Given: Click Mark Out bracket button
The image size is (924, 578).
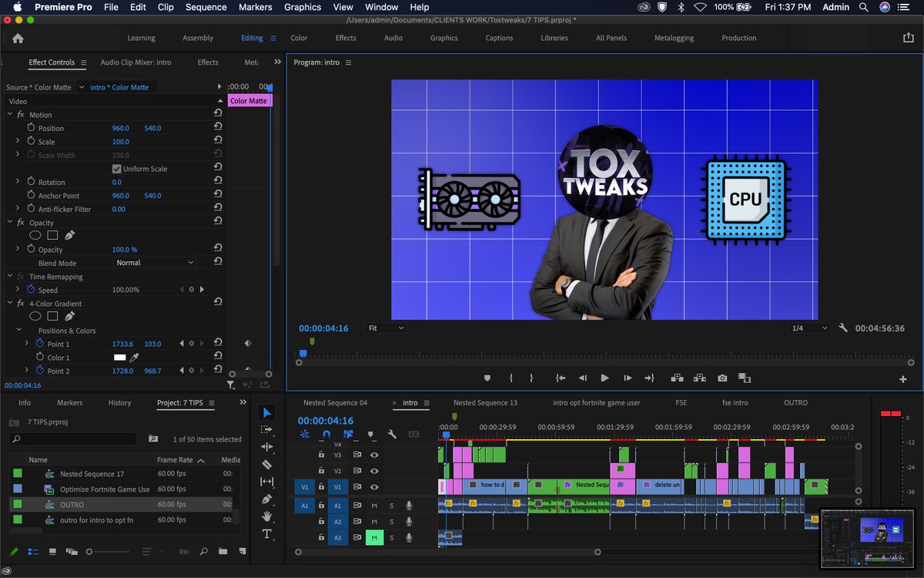Looking at the screenshot, I should point(531,378).
